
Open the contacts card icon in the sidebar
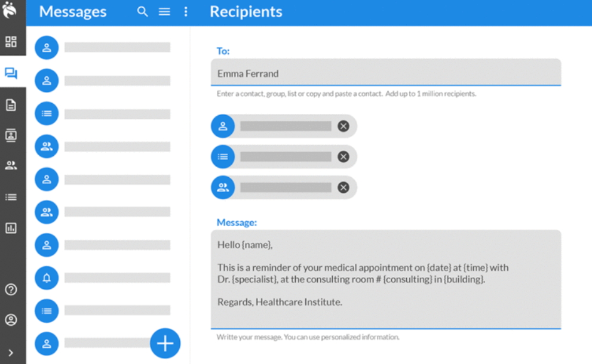[11, 135]
